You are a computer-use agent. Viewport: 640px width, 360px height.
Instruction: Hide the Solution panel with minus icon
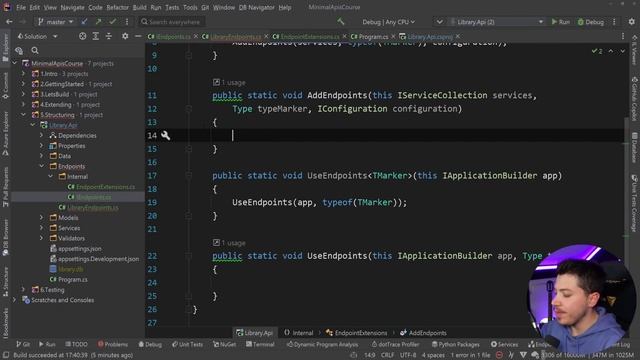(x=138, y=36)
